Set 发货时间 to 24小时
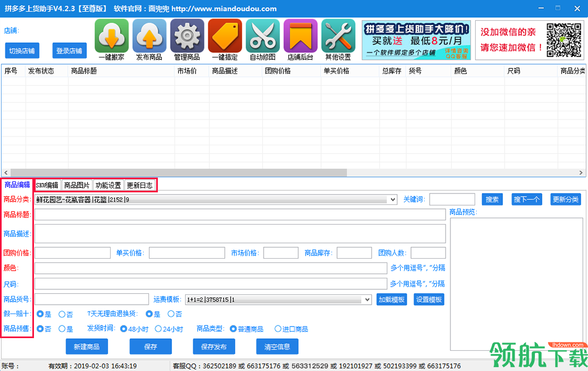Viewport: 588px width, 371px height. tap(158, 329)
